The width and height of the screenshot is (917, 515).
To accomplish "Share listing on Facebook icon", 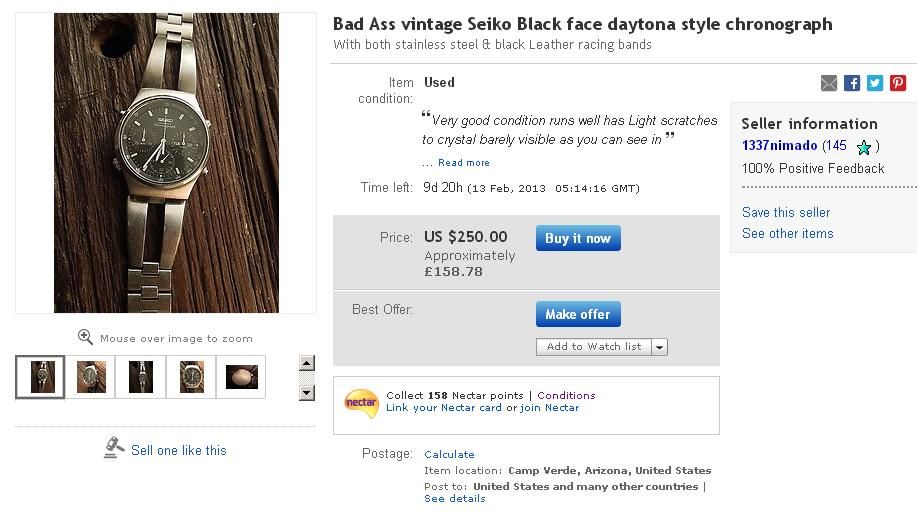I will point(852,83).
